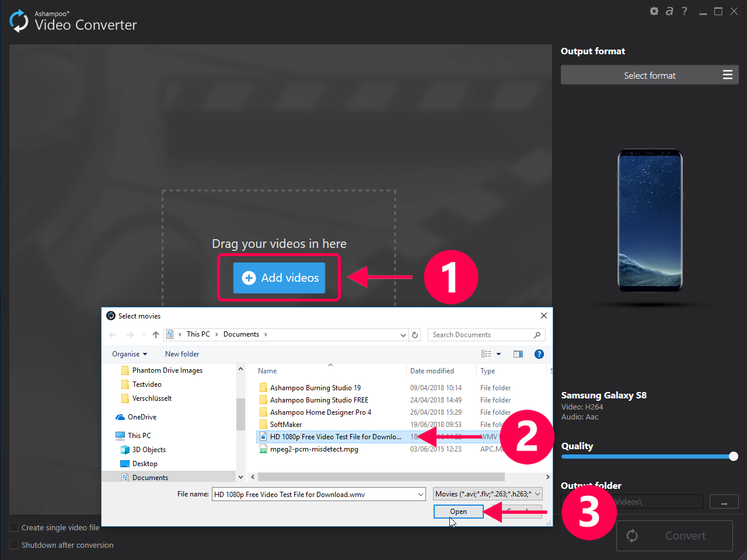The image size is (747, 560).
Task: Select Ashampoo Home Designer Pro 4 folder
Action: (x=320, y=412)
